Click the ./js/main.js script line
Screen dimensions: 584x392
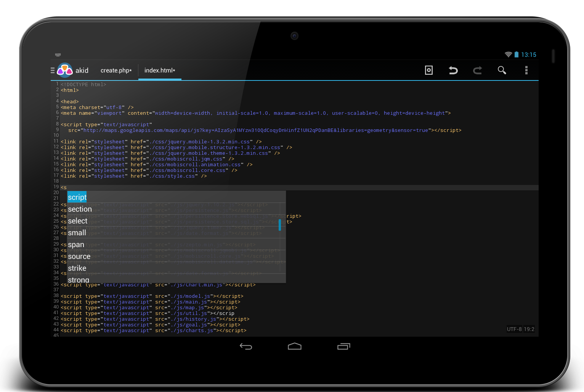pos(151,302)
